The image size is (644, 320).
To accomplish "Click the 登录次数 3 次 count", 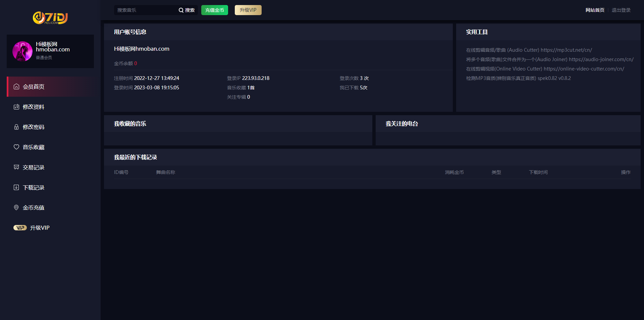I will pyautogui.click(x=354, y=78).
